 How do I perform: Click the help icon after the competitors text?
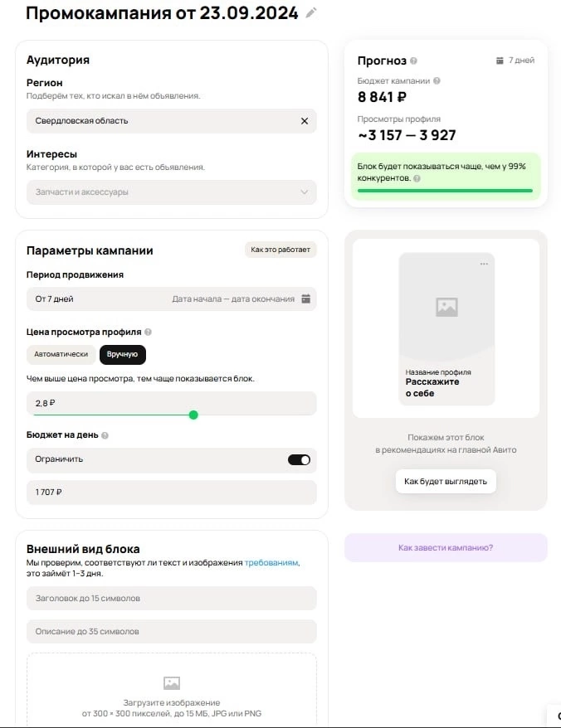(x=417, y=178)
